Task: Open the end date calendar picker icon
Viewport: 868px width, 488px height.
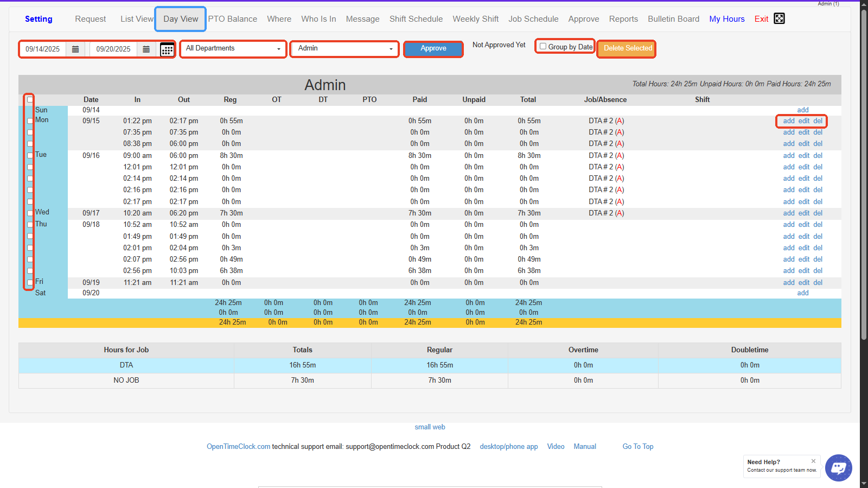Action: tap(146, 49)
